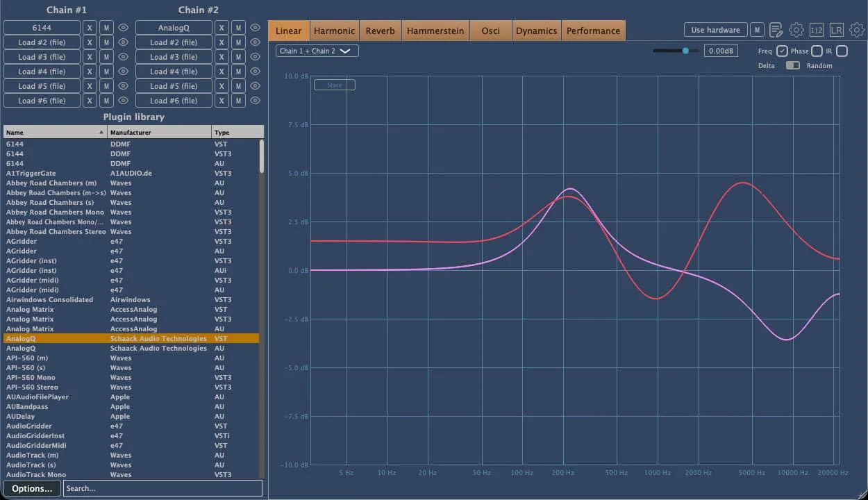Enable the IR checkbox
Screen dimensions: 868x500
tap(842, 51)
